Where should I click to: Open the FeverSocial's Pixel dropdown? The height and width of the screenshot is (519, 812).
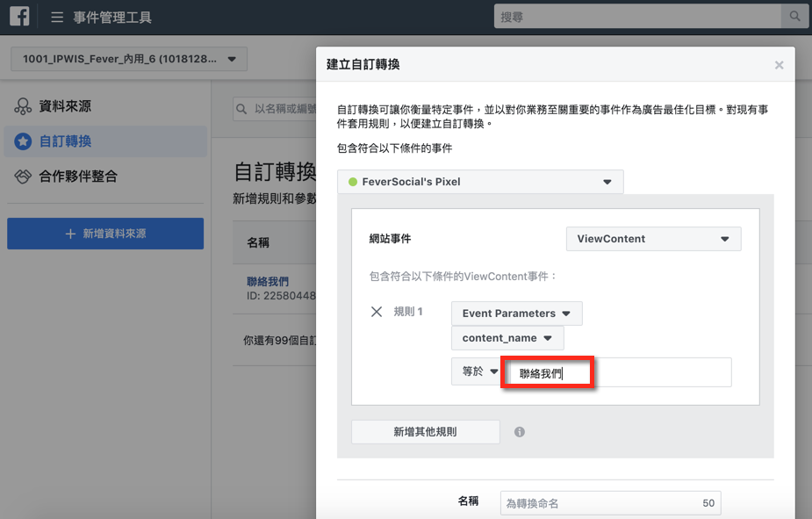click(480, 182)
